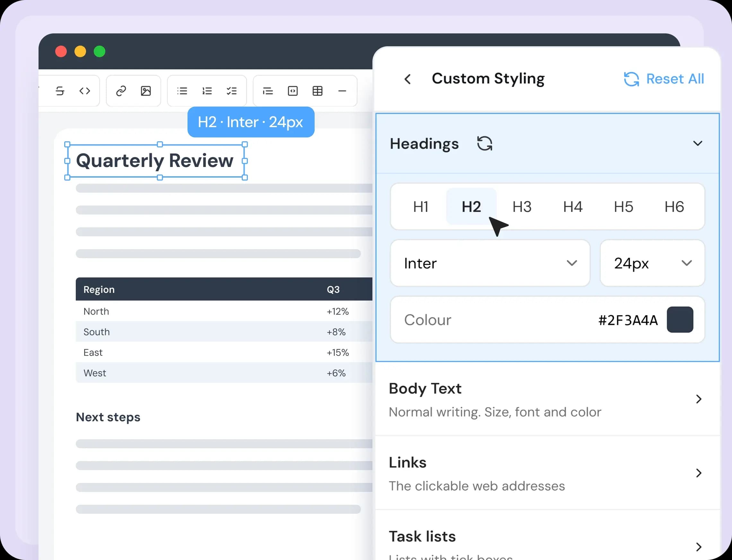The height and width of the screenshot is (560, 732).
Task: Insert a table from the toolbar
Action: [x=318, y=91]
